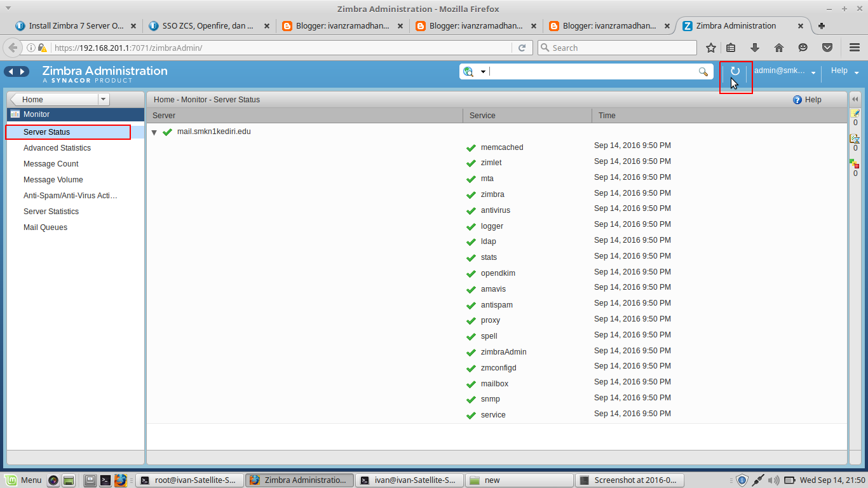Switch to SSO ZCS, Openfire tab
The width and height of the screenshot is (868, 488).
[x=210, y=26]
